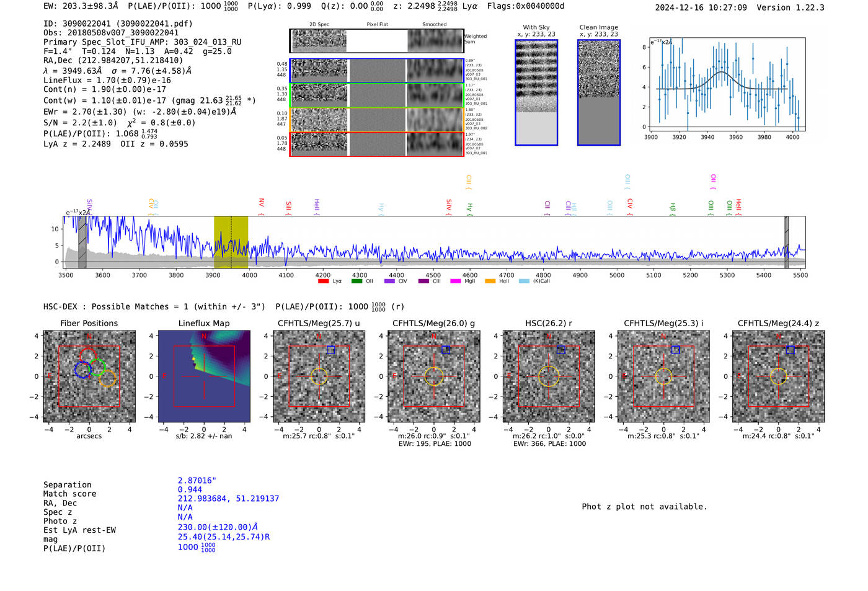
Task: Click the '2024-12-16 10:27:09' timestamp
Action: pyautogui.click(x=701, y=7)
